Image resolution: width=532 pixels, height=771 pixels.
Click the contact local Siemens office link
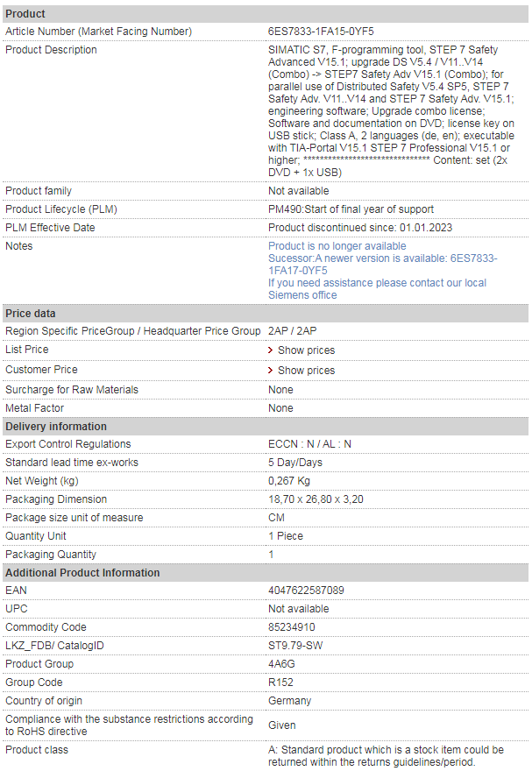point(377,288)
